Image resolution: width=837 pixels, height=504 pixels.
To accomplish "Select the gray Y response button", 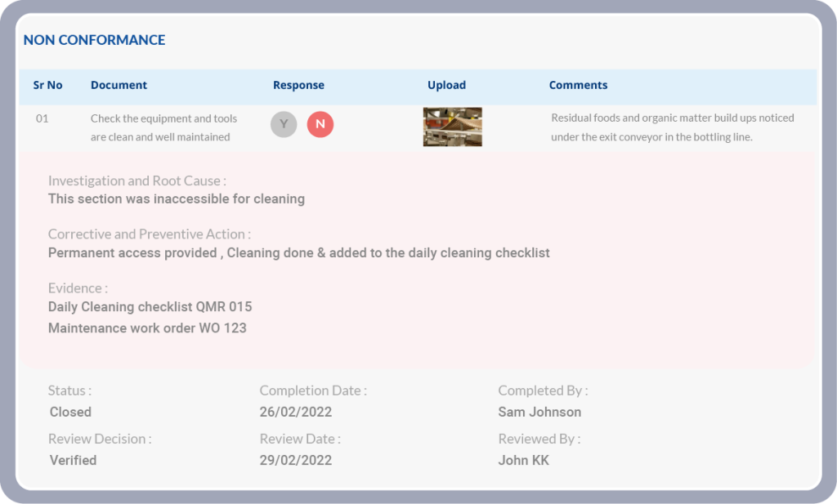I will (284, 124).
